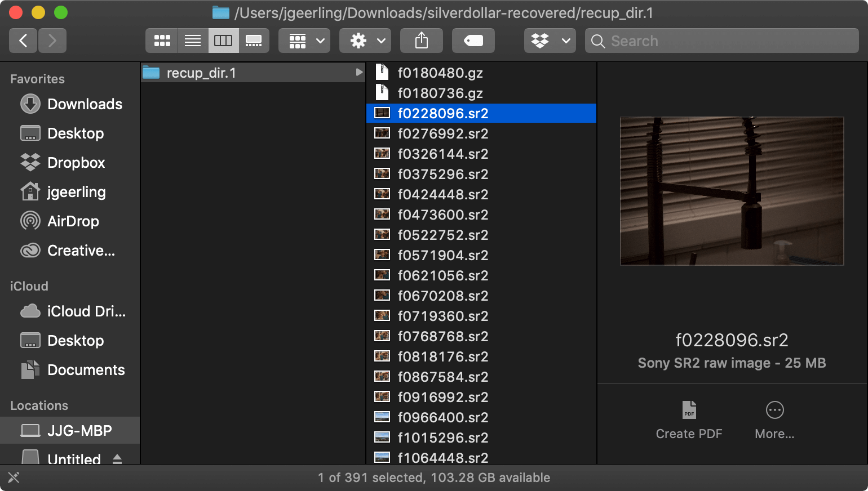Viewport: 868px width, 491px height.
Task: Open the Dropbox toolbar dropdown
Action: click(550, 41)
